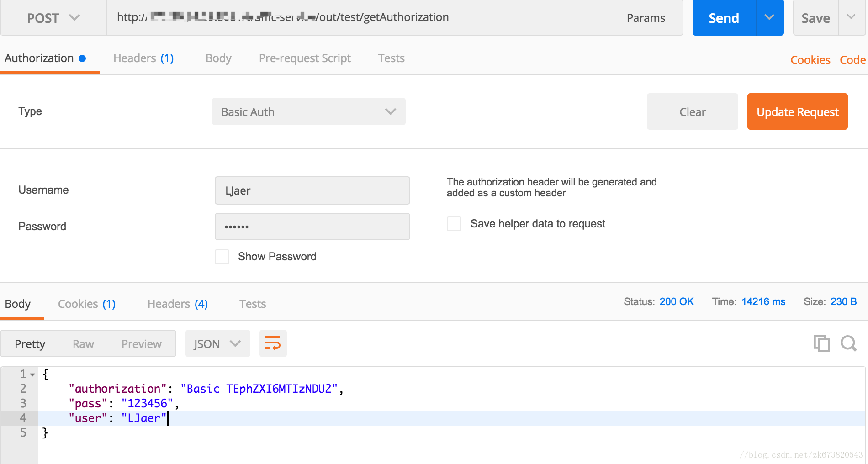The image size is (868, 464).
Task: Select response Body tab
Action: coord(18,304)
